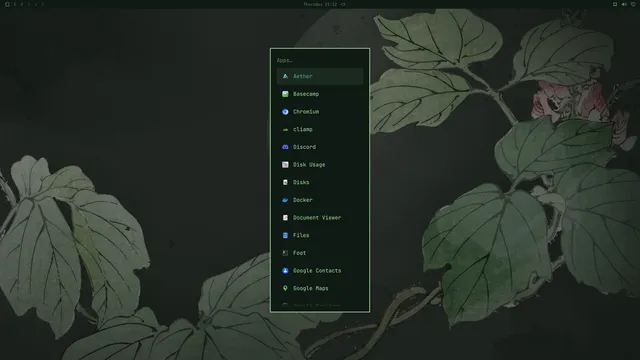Launch Google Contacts from its person icon
The height and width of the screenshot is (360, 640).
tap(285, 271)
